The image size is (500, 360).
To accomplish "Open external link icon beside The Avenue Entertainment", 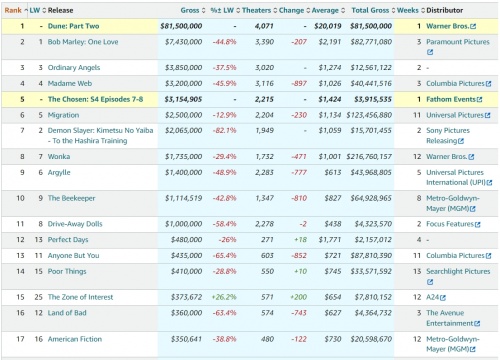I will 477,324.
